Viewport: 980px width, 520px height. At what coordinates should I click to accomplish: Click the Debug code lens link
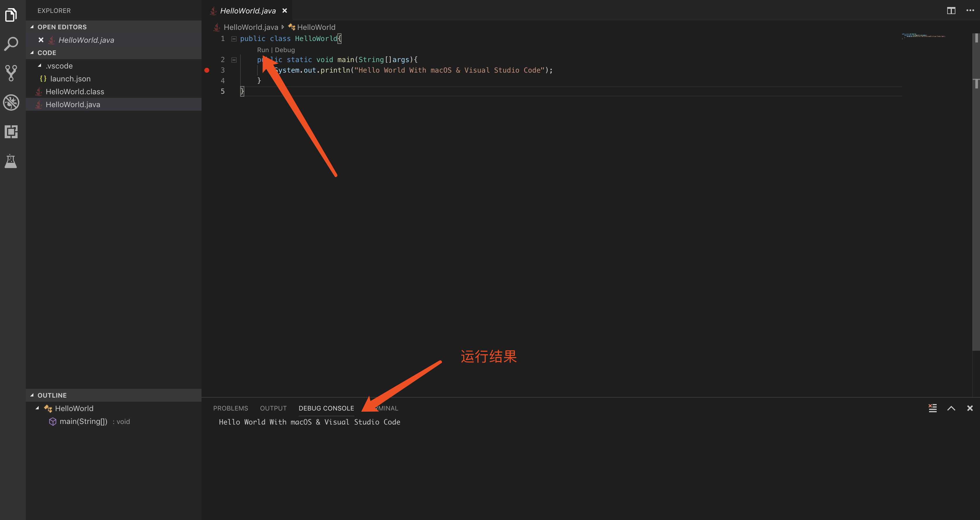(285, 50)
